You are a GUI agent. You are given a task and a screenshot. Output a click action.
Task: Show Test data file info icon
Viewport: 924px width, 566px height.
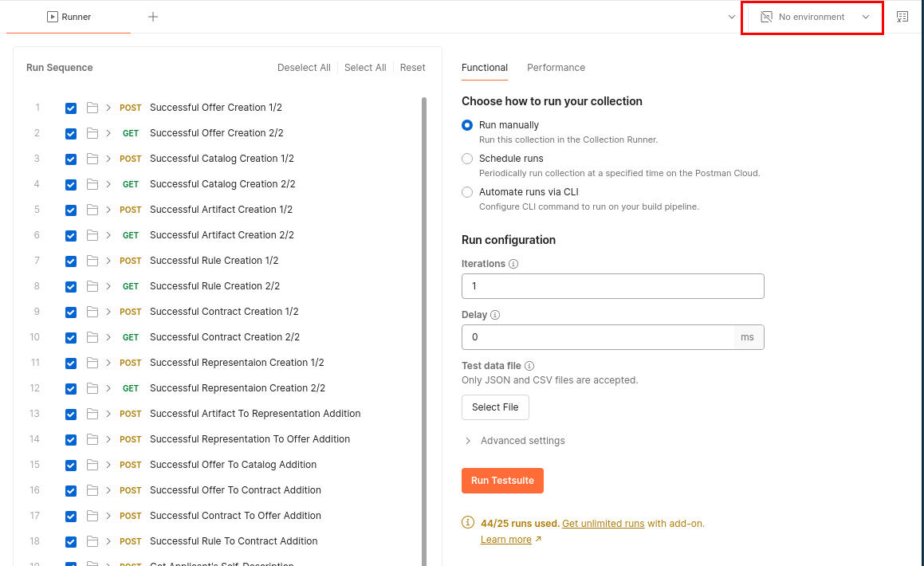[x=529, y=366]
